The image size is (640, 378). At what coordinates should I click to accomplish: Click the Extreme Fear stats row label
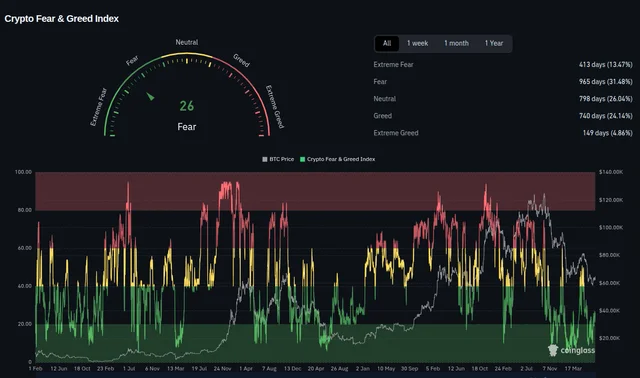393,64
